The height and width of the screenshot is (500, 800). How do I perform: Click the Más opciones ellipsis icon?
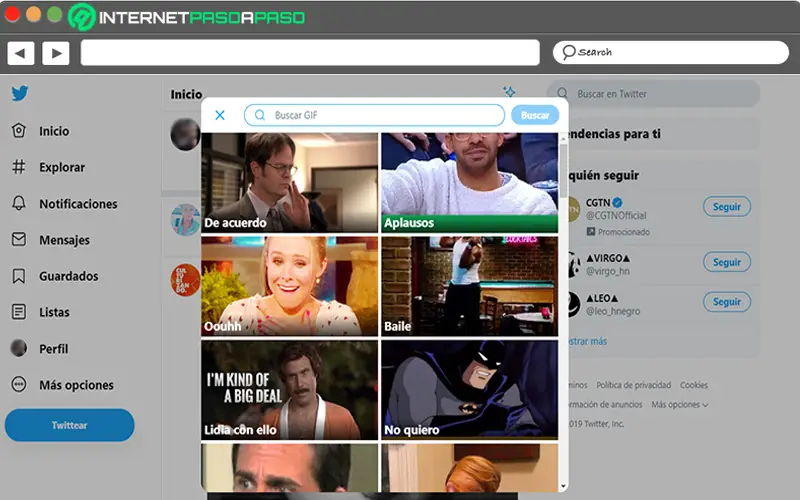(x=19, y=384)
